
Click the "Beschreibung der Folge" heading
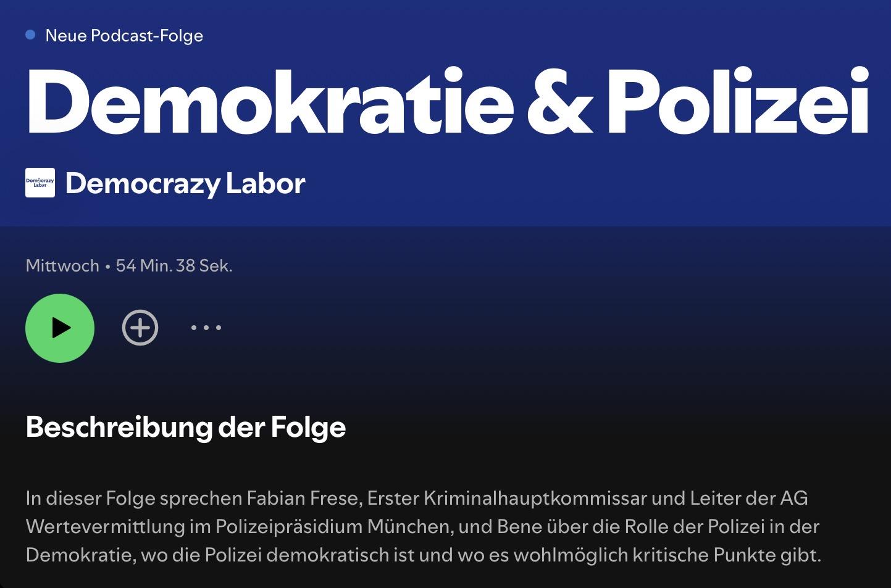pos(186,427)
